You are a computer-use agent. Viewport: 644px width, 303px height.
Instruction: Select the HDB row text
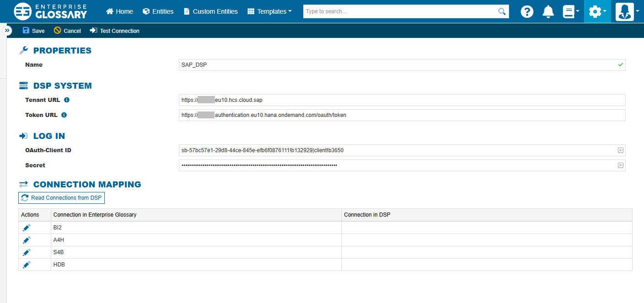(x=59, y=265)
